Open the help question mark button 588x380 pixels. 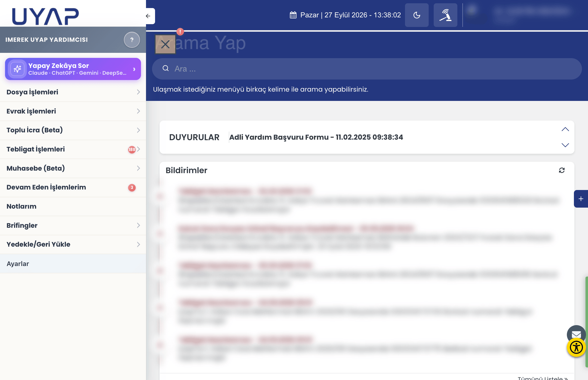pyautogui.click(x=132, y=40)
